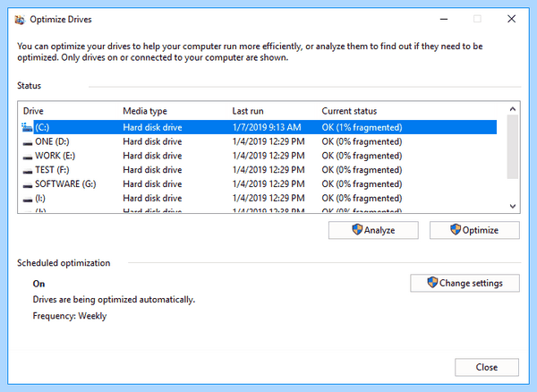Click the drive icon beside (I:)

pos(28,200)
